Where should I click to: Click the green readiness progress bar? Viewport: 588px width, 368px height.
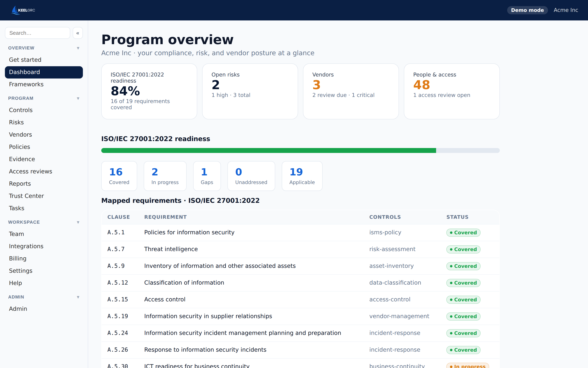pos(269,150)
